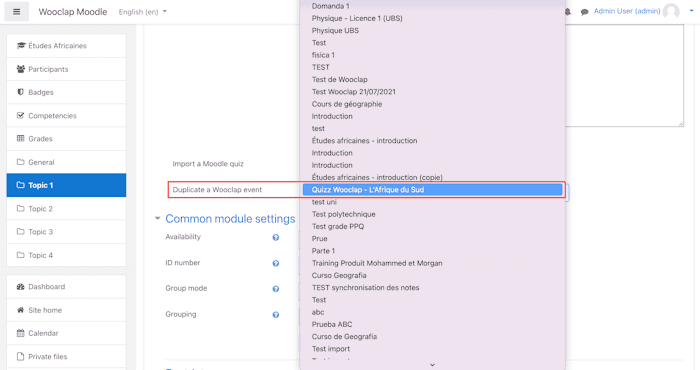Go to Competencies in the sidebar
Screen dimensions: 700x370
(67, 115)
